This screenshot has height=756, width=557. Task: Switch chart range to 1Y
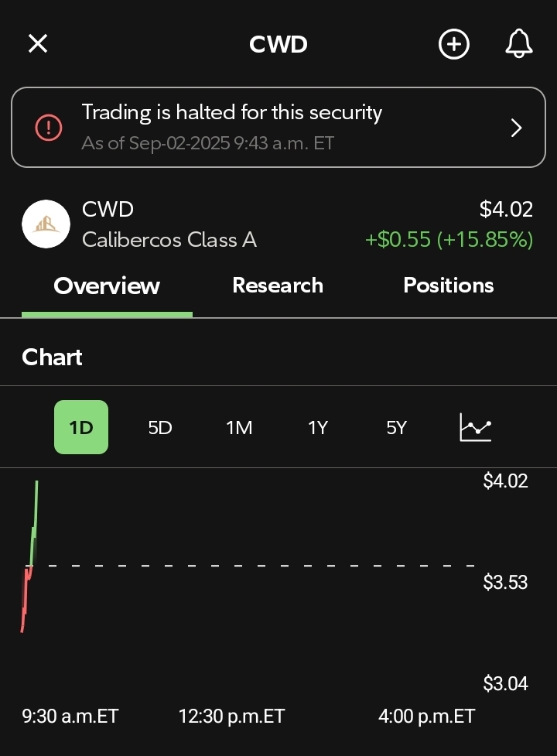[318, 428]
